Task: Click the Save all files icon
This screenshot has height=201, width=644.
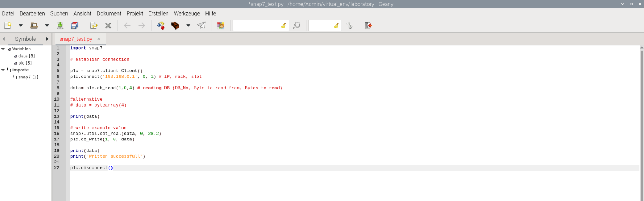Action: (x=75, y=26)
